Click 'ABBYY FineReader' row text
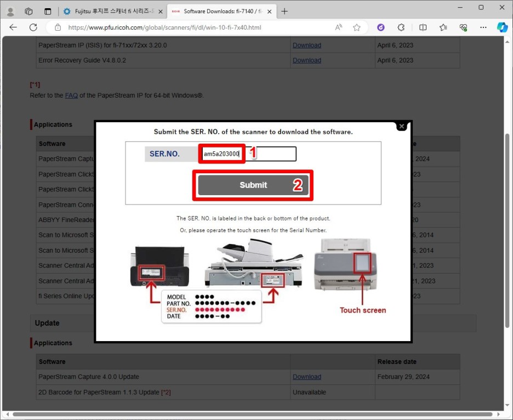The height and width of the screenshot is (420, 513). (66, 220)
